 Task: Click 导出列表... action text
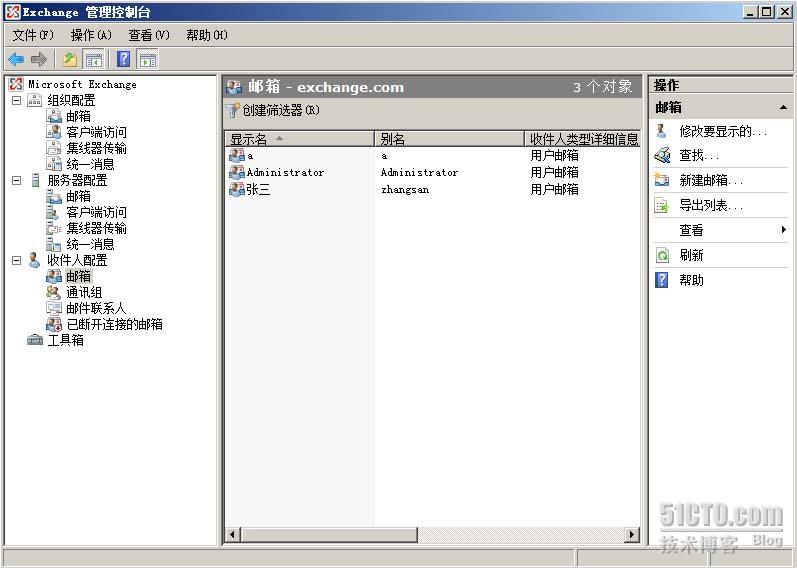pyautogui.click(x=711, y=205)
